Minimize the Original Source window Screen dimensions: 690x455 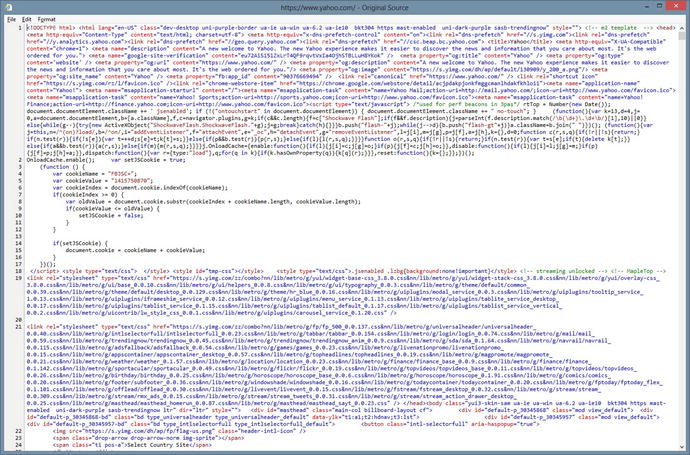pyautogui.click(x=647, y=7)
